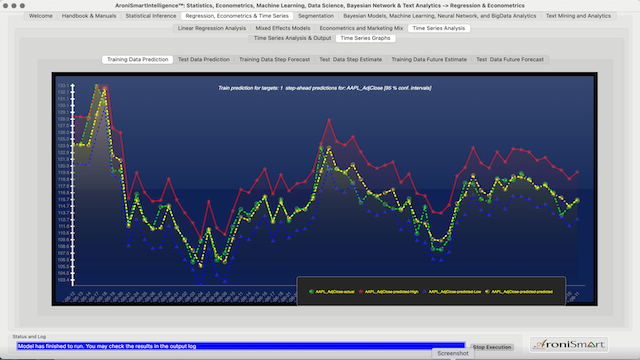Click the Screenshot button
The image size is (640, 360).
(x=453, y=353)
